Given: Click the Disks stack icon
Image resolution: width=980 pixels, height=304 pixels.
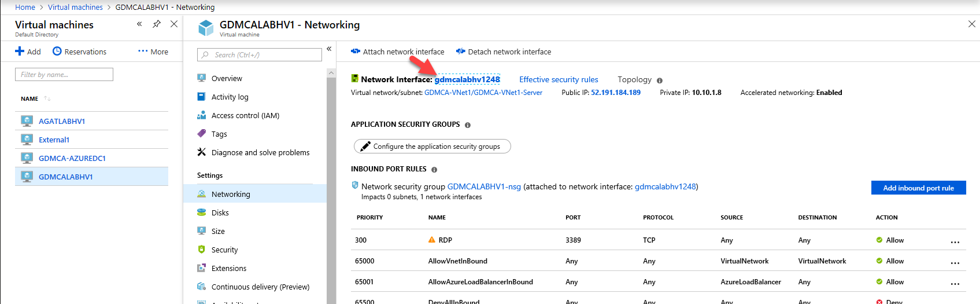Looking at the screenshot, I should pyautogui.click(x=201, y=212).
